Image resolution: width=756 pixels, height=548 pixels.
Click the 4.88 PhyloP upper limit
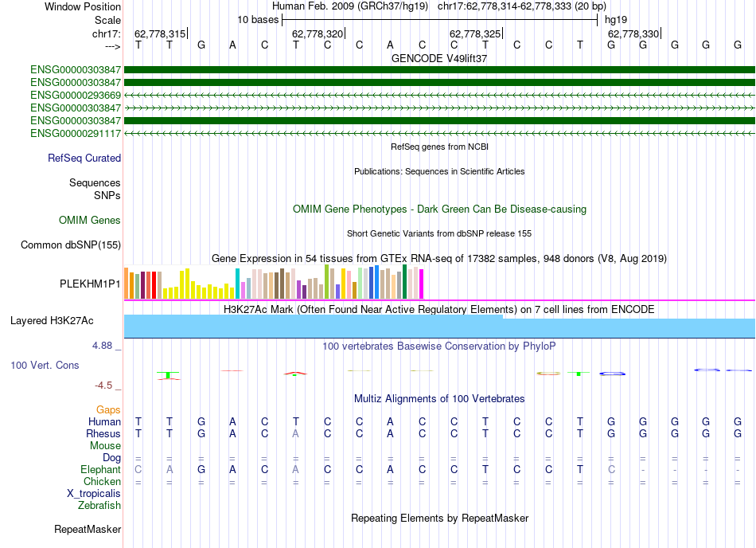pyautogui.click(x=102, y=346)
